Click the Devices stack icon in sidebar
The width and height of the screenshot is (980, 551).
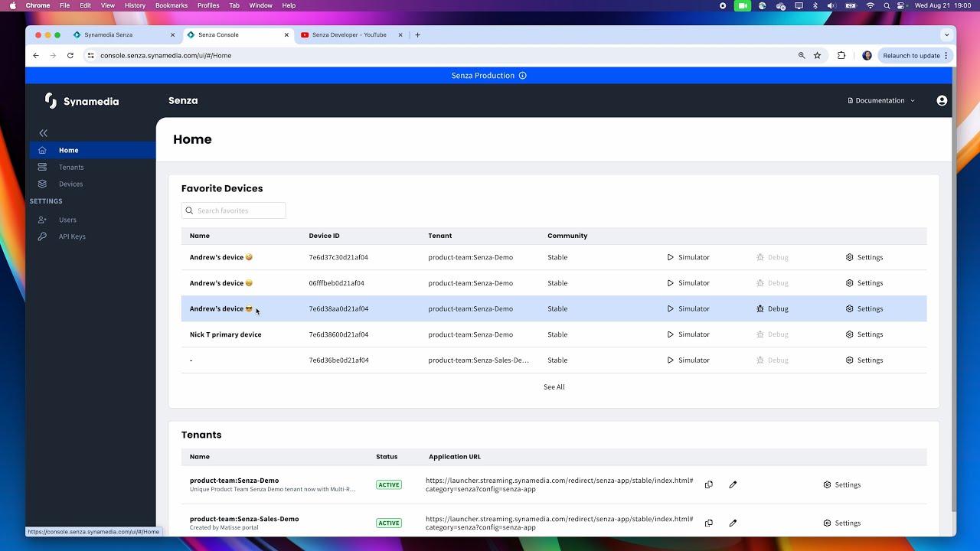click(x=42, y=184)
